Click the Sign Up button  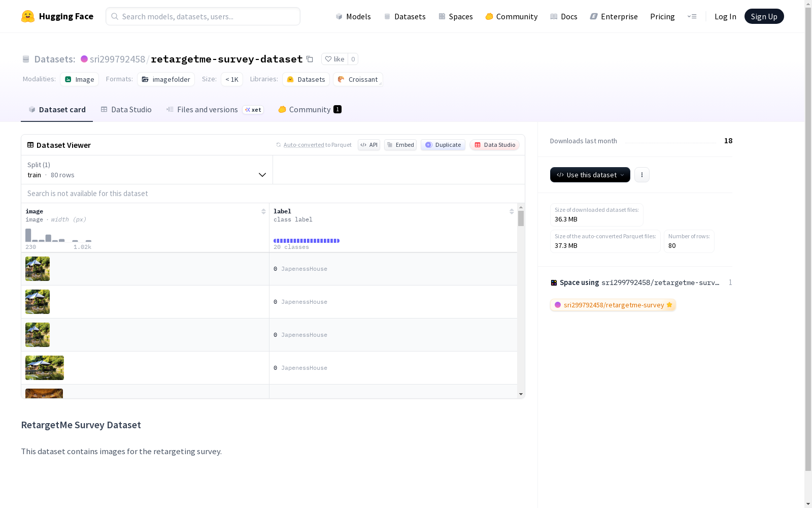pos(764,16)
